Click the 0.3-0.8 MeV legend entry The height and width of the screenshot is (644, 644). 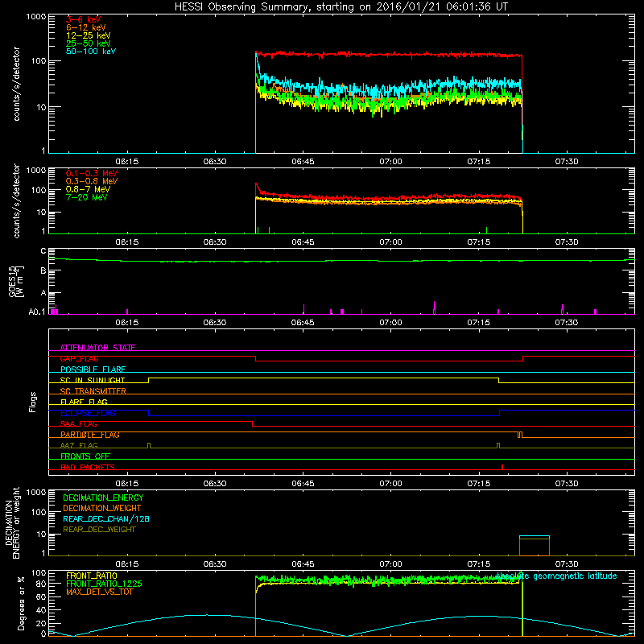[92, 181]
